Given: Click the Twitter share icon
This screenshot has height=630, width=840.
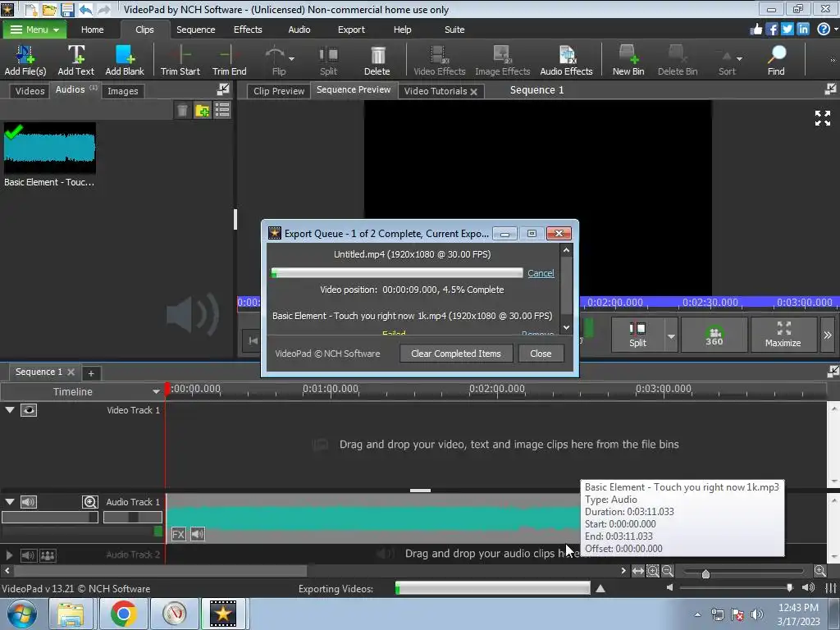Looking at the screenshot, I should pyautogui.click(x=787, y=29).
